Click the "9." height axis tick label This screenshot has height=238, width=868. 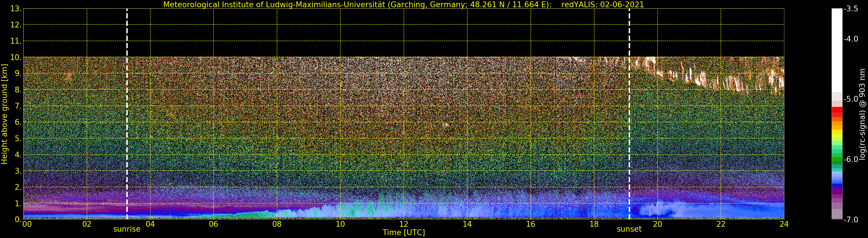18,74
